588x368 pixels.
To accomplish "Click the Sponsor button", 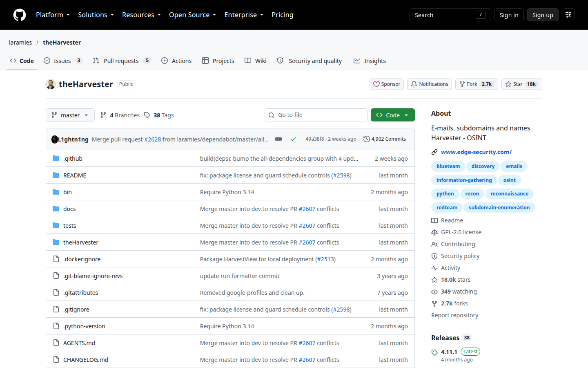I will coord(387,84).
